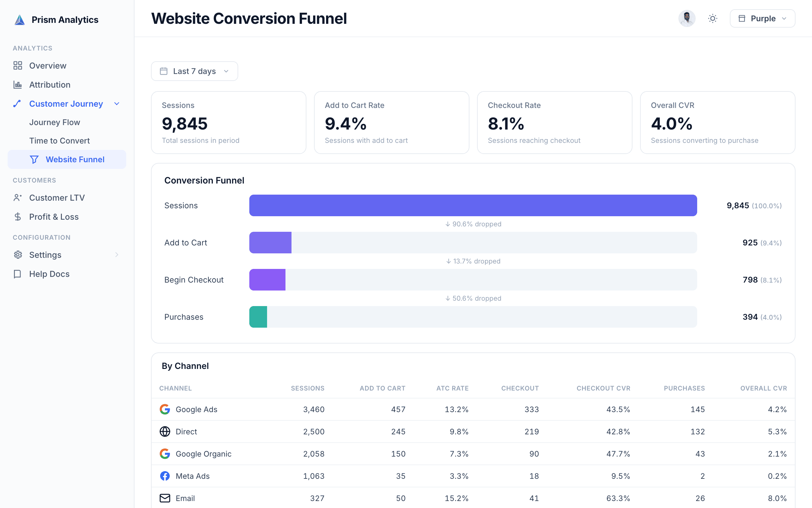
Task: Collapse the Customer Journey chevron
Action: (117, 104)
